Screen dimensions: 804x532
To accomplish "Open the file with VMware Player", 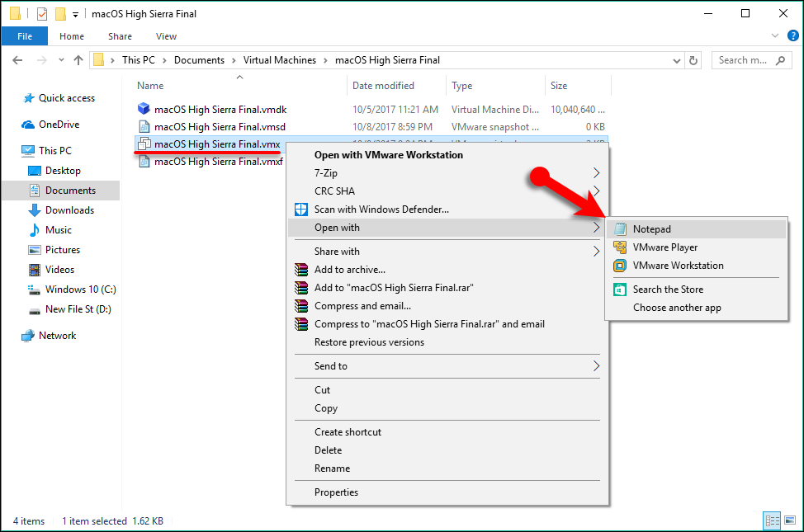I will pos(697,247).
